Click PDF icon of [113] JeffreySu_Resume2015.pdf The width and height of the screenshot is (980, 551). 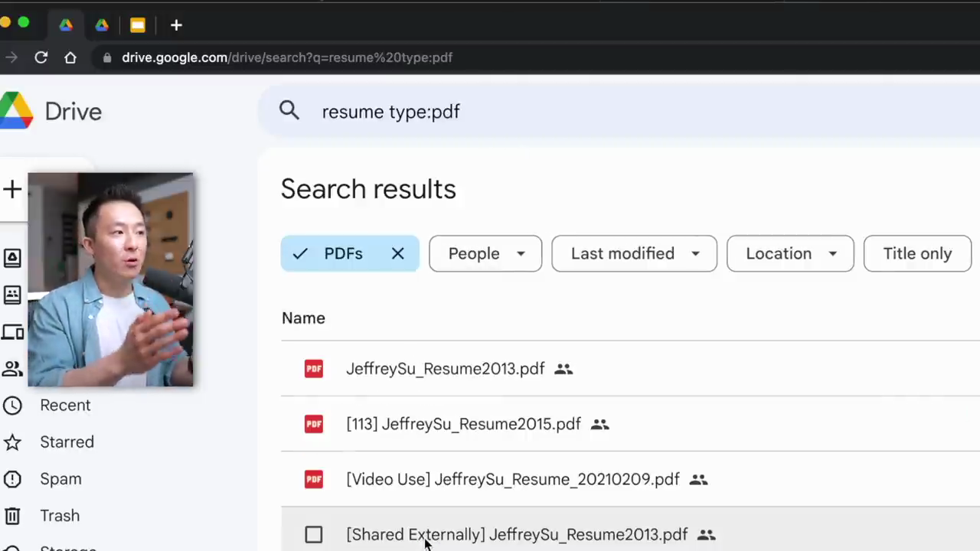pyautogui.click(x=314, y=424)
